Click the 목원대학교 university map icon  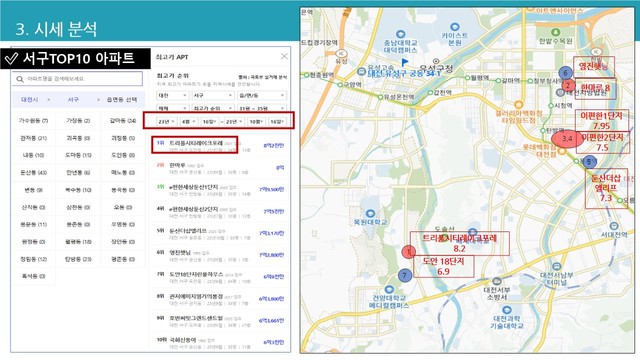(x=370, y=214)
